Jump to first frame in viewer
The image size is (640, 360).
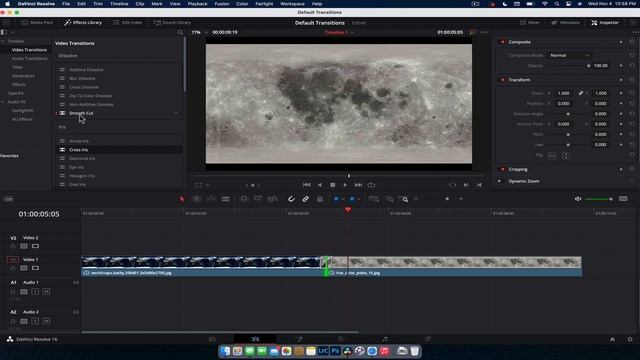307,185
